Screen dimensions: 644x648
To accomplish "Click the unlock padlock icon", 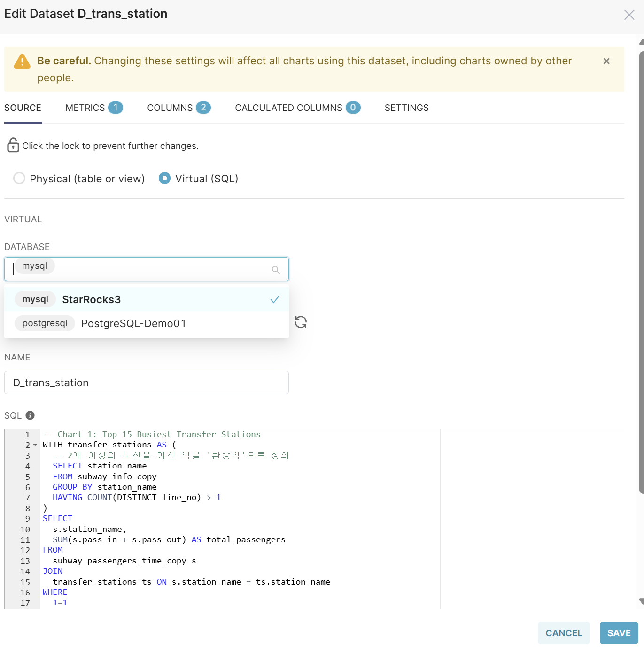I will tap(13, 145).
